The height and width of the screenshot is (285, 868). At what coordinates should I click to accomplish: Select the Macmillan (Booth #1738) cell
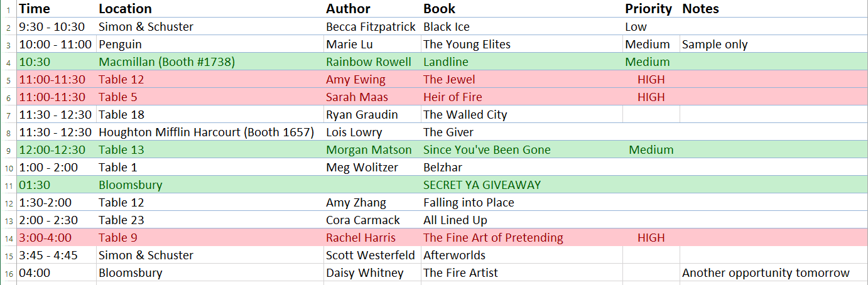click(x=166, y=62)
